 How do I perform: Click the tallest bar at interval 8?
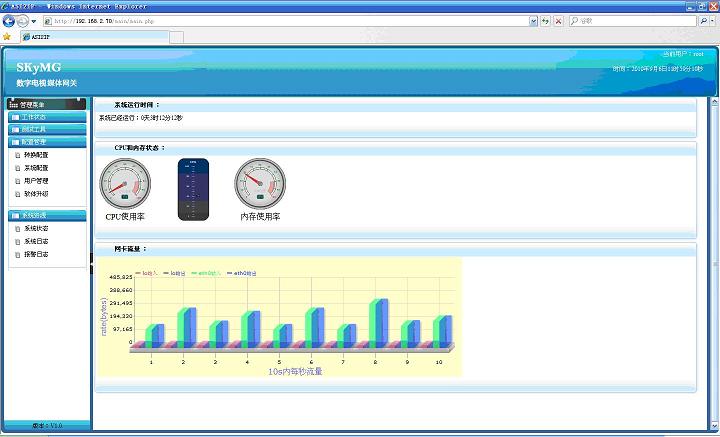[376, 321]
